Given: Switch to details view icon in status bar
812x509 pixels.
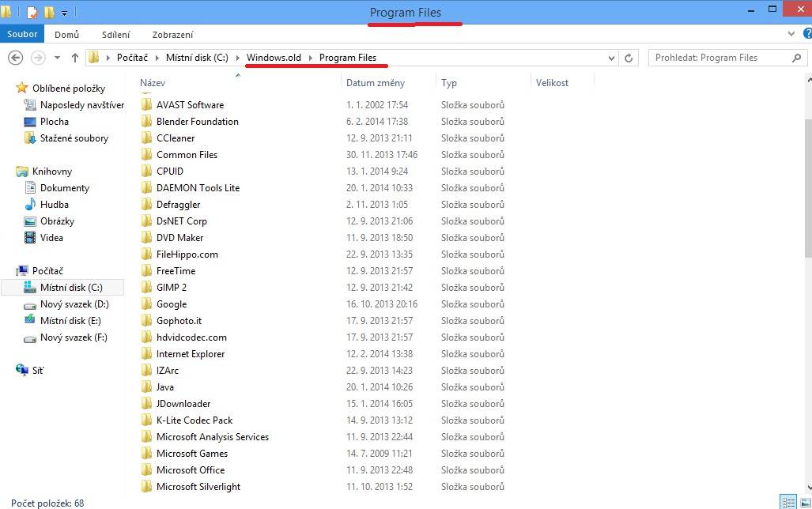Looking at the screenshot, I should pyautogui.click(x=788, y=502).
